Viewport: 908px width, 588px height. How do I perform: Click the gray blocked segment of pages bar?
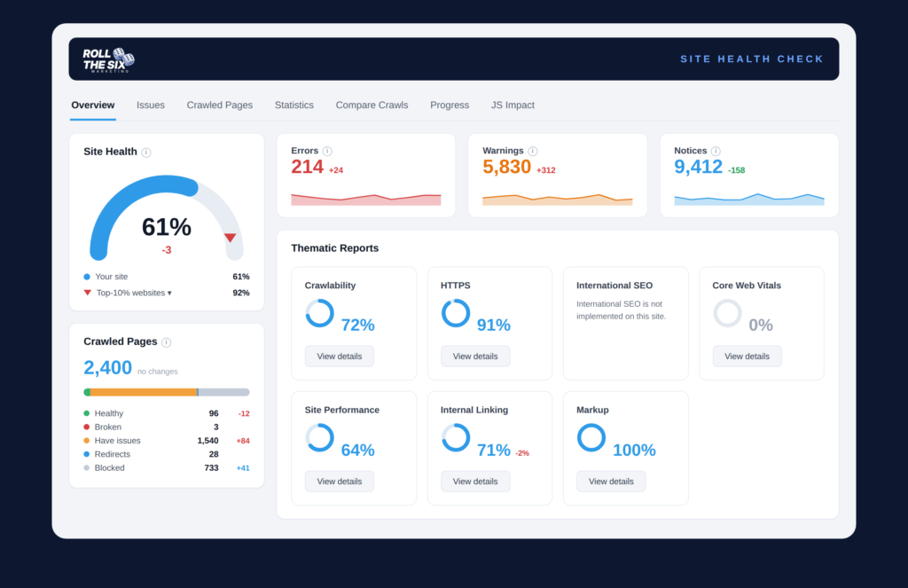pos(224,392)
